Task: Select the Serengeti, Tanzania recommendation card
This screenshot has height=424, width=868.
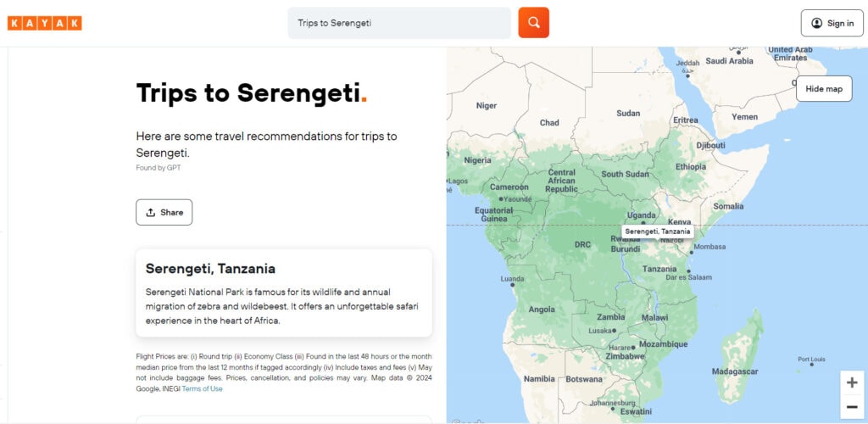Action: click(284, 293)
